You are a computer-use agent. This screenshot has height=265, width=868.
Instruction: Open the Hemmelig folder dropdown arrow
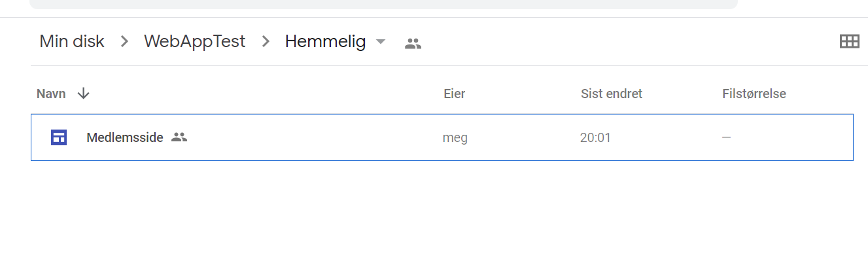(x=381, y=42)
